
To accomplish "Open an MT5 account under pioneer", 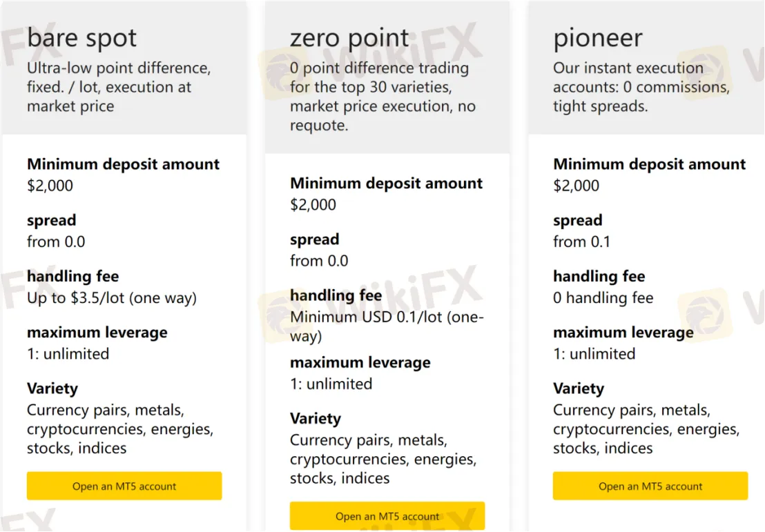I will (x=650, y=486).
